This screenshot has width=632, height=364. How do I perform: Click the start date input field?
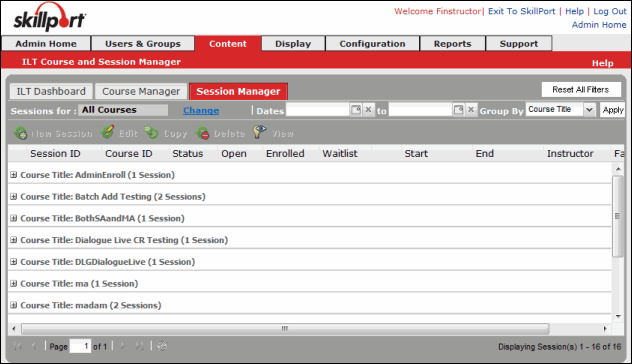click(x=318, y=110)
